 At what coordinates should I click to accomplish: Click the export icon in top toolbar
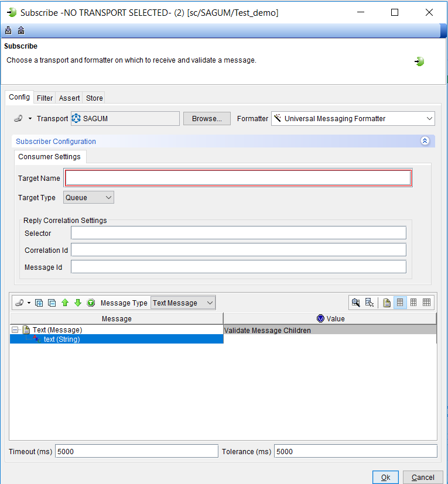pyautogui.click(x=21, y=30)
